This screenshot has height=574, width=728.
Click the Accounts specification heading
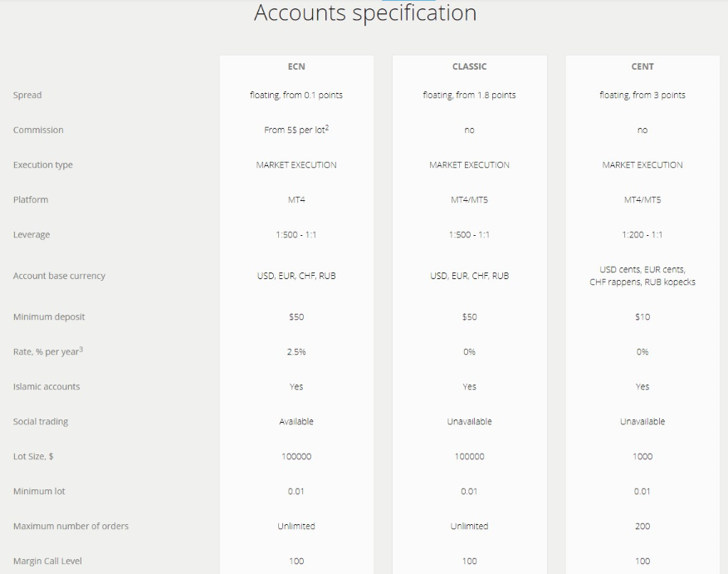coord(365,13)
